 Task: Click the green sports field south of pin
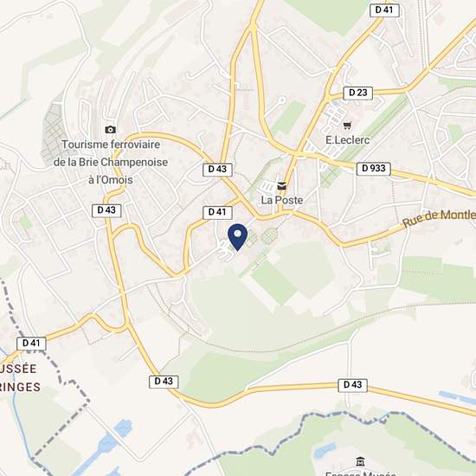[274, 283]
